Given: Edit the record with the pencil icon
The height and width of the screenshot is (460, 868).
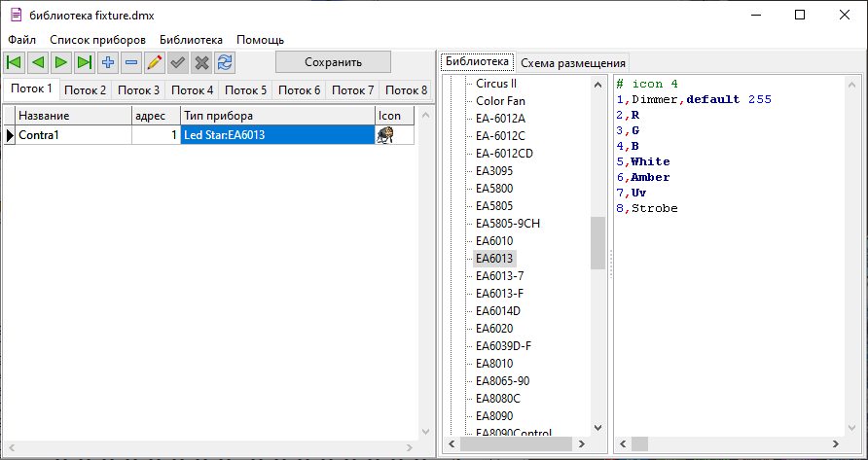Looking at the screenshot, I should tap(155, 62).
